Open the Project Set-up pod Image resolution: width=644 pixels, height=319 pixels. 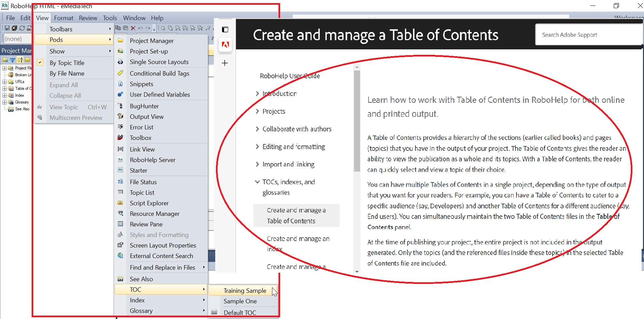tap(161, 51)
